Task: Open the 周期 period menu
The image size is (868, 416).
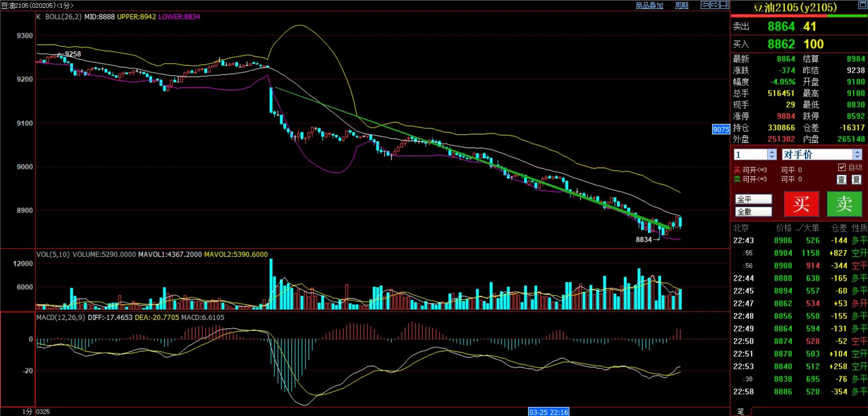Action: tap(681, 5)
